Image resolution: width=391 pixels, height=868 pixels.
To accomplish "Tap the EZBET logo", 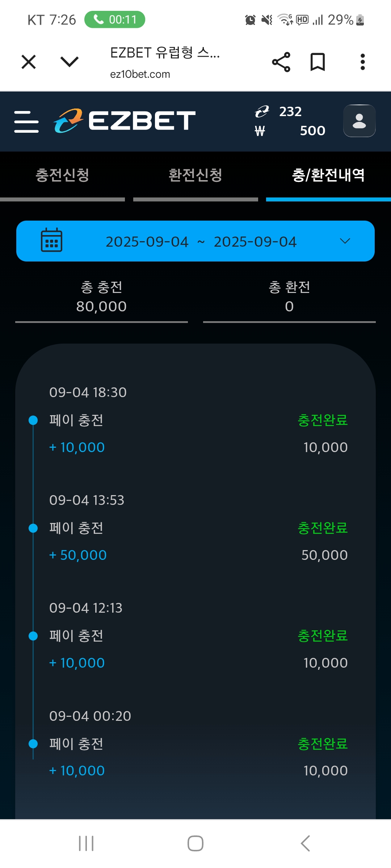I will (124, 121).
